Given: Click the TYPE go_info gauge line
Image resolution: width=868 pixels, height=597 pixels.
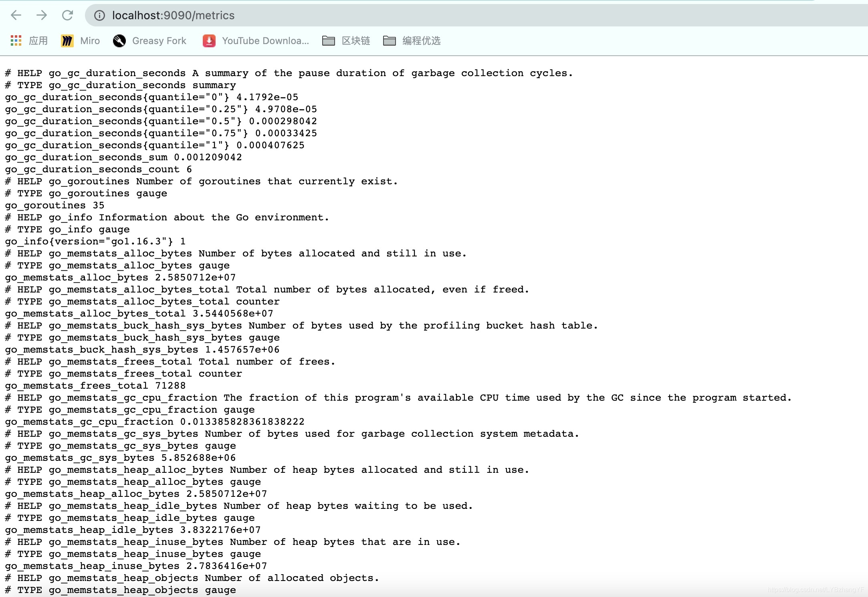Looking at the screenshot, I should pyautogui.click(x=67, y=230).
